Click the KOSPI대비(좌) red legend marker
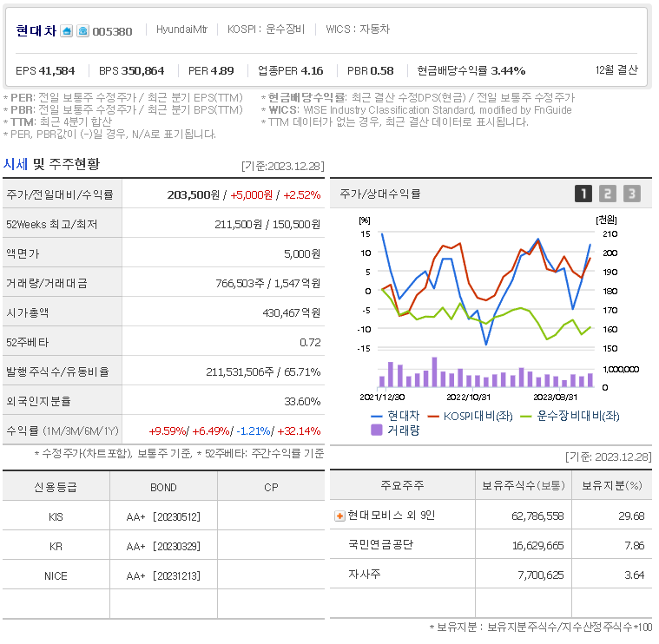659x644 pixels. 433,417
